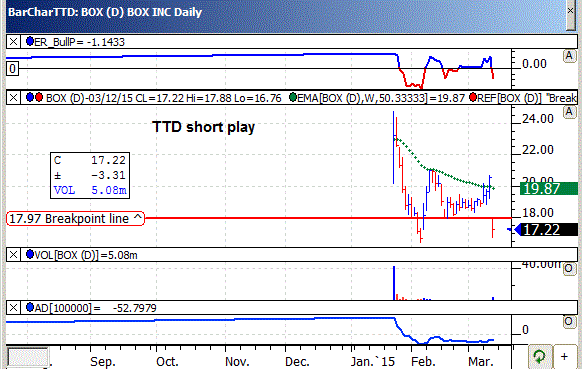Image resolution: width=582 pixels, height=369 pixels.
Task: Close the ER_BullP indicator pane
Action: [x=13, y=42]
